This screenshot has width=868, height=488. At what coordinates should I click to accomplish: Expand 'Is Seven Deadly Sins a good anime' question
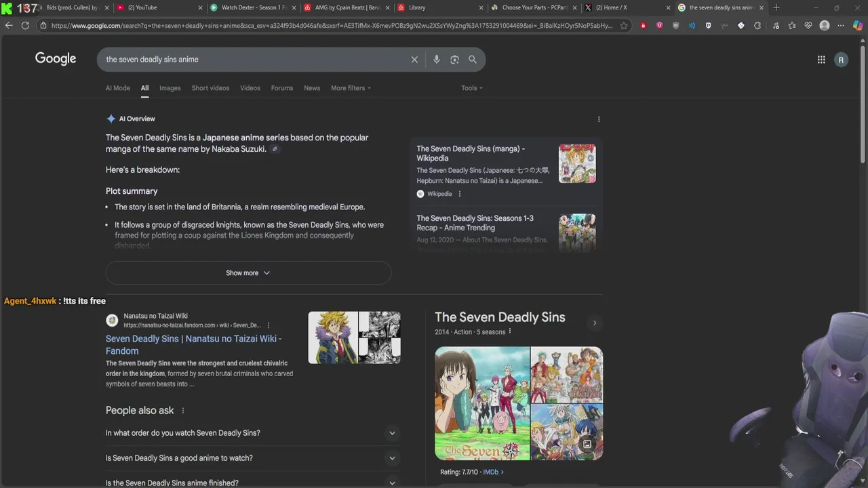(x=253, y=458)
